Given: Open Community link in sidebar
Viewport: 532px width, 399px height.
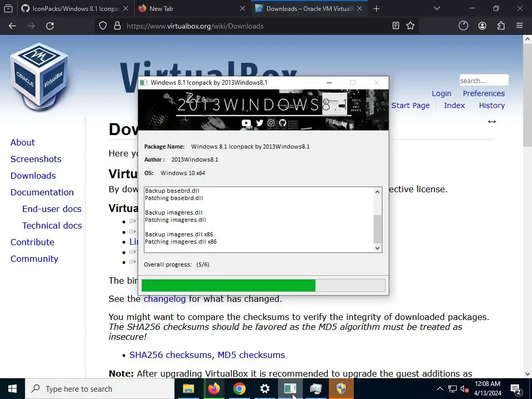Looking at the screenshot, I should 34,259.
